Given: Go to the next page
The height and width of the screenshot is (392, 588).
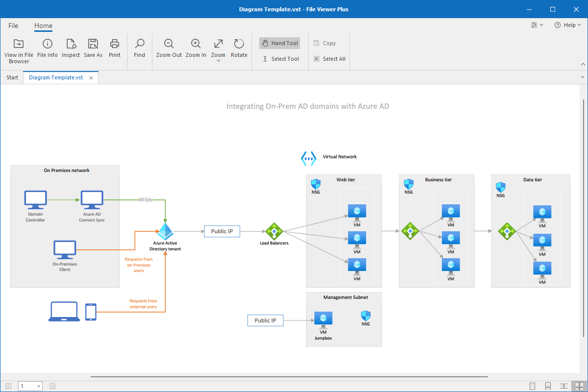Looking at the screenshot, I should 52,386.
